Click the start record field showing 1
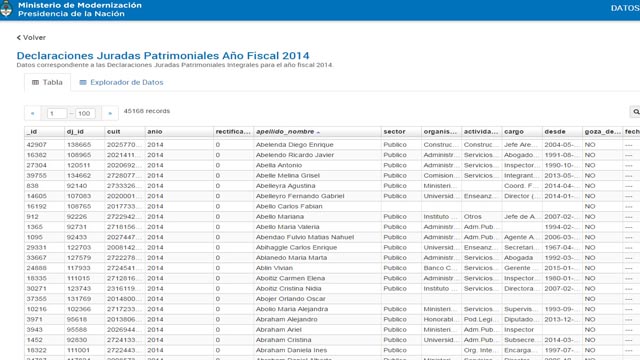640x360 pixels. [57, 113]
